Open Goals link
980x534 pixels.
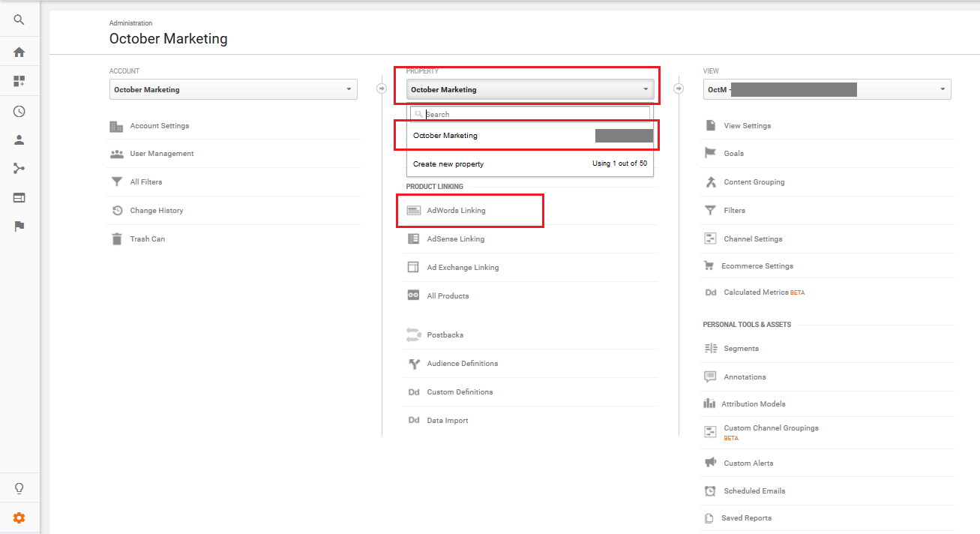coord(734,154)
